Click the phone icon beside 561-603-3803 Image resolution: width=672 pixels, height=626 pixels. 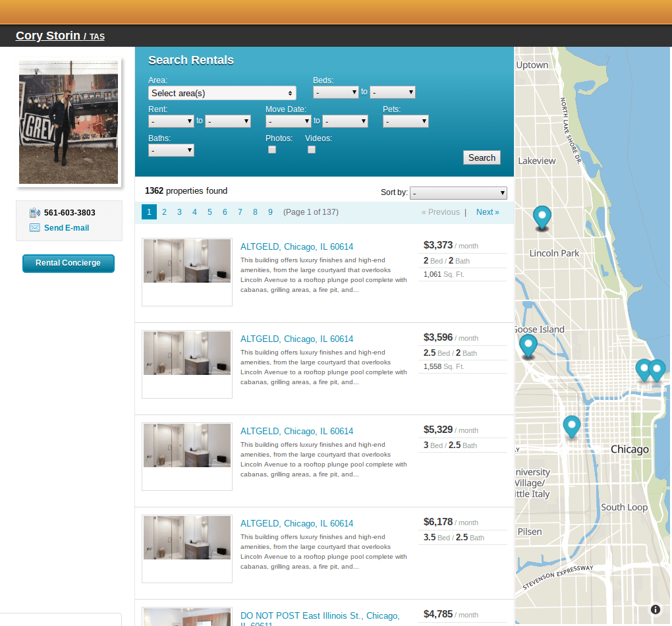click(34, 213)
